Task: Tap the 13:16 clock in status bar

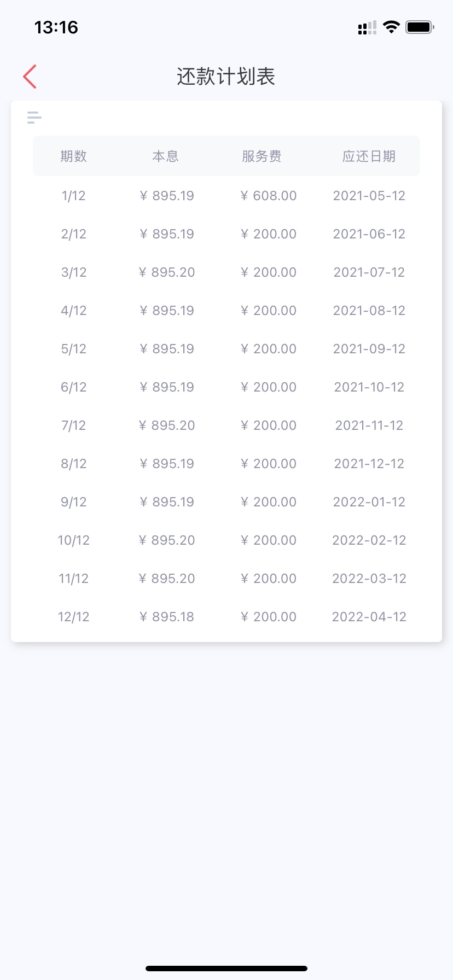Action: click(x=56, y=27)
